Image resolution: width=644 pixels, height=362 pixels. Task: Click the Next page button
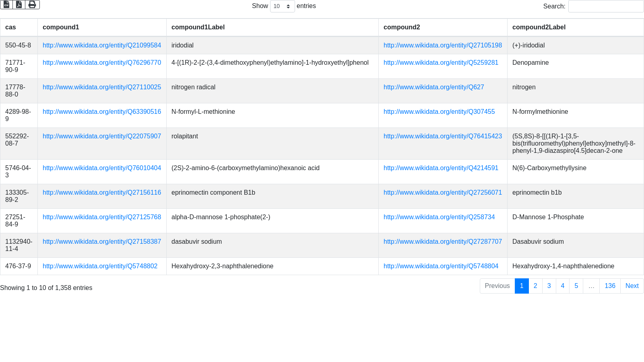coord(632,286)
